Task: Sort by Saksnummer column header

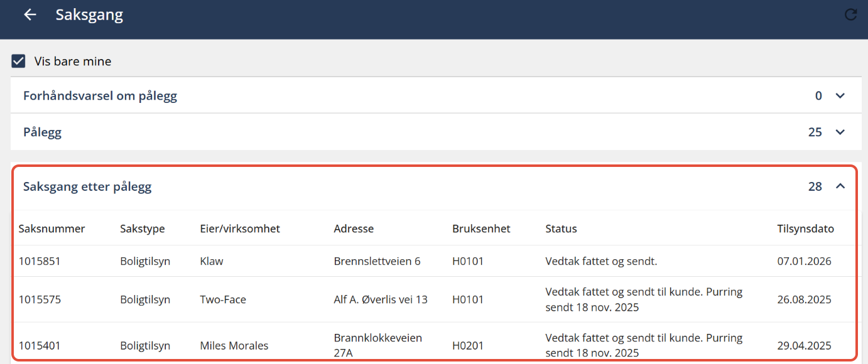Action: click(52, 229)
